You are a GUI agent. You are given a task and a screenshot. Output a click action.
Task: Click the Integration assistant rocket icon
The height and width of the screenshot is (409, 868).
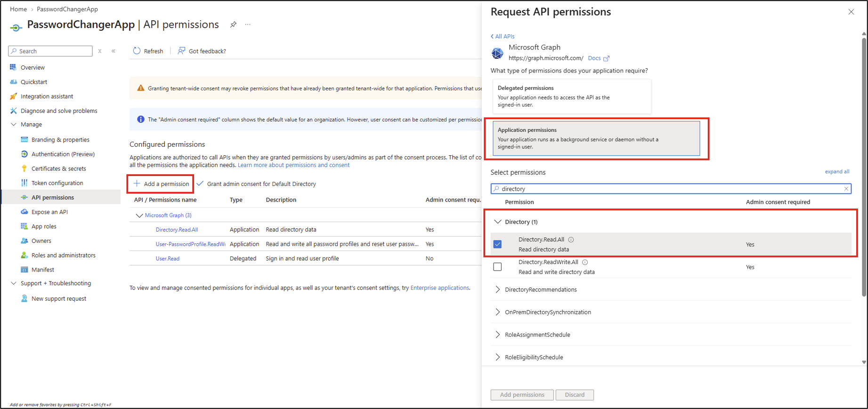13,96
